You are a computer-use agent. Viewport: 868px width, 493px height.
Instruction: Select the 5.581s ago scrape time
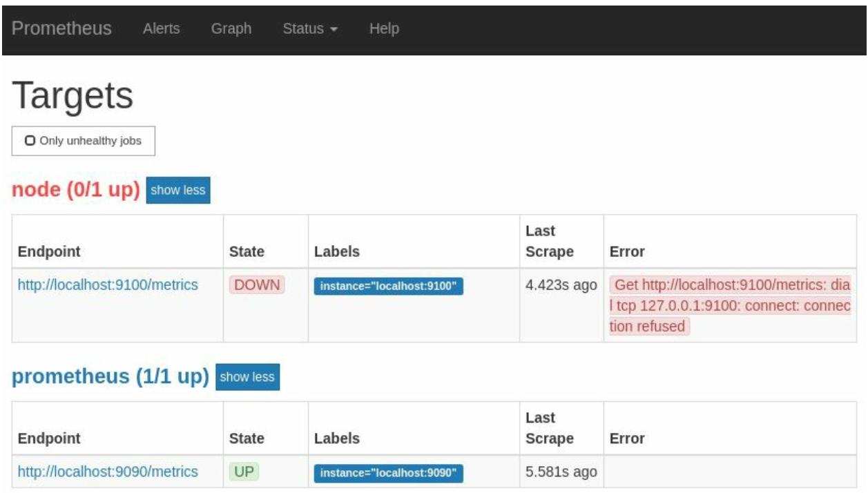point(561,472)
